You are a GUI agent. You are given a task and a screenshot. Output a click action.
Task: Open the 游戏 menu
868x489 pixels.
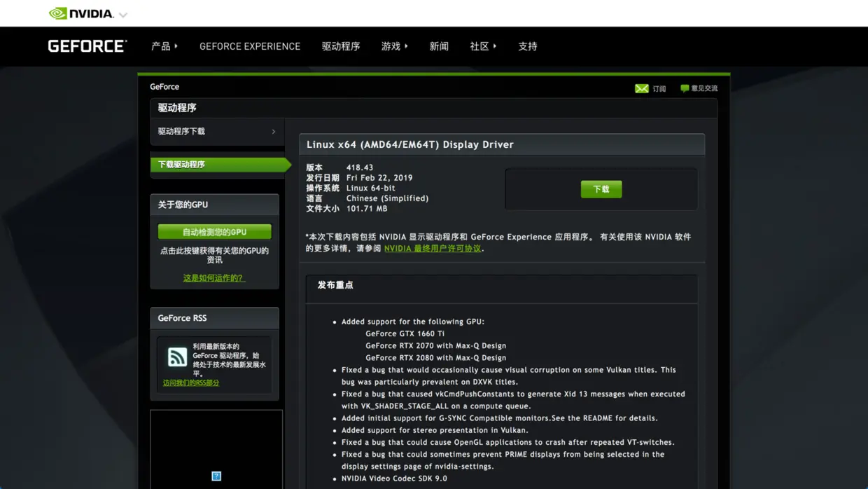pyautogui.click(x=391, y=46)
